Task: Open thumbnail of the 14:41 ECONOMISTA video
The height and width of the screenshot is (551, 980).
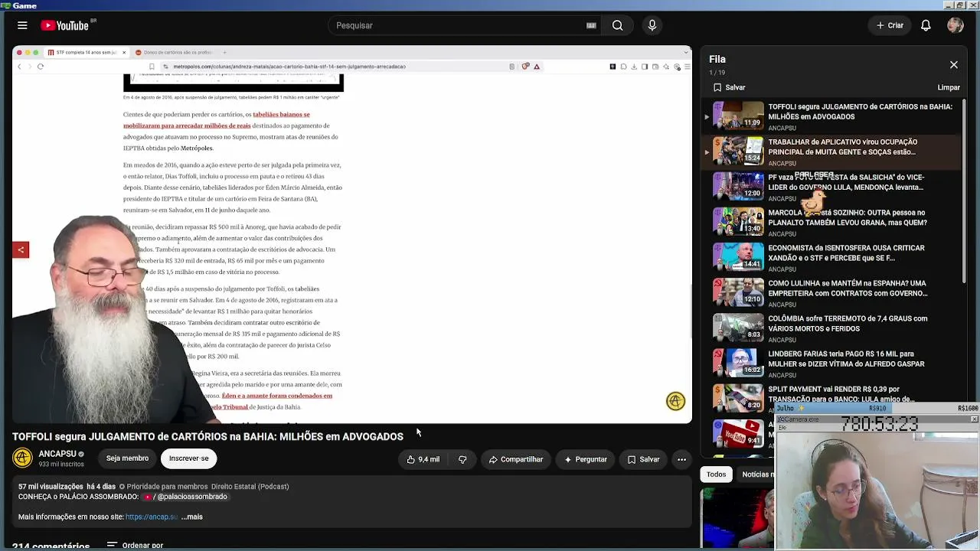Action: 738,257
